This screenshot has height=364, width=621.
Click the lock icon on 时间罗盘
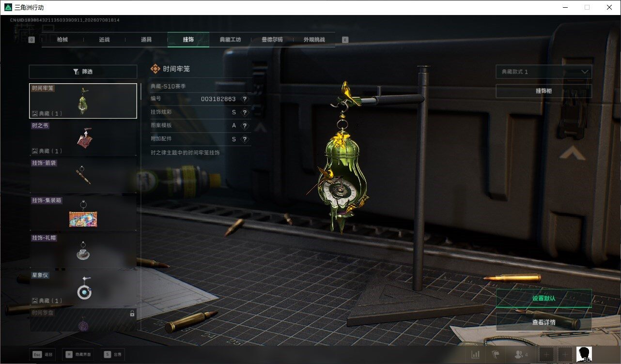pos(132,314)
